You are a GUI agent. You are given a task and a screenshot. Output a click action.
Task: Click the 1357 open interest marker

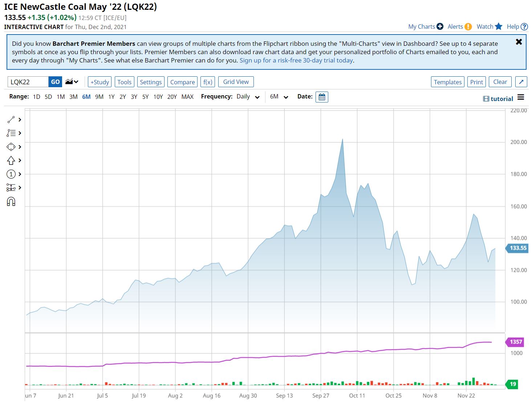(515, 342)
